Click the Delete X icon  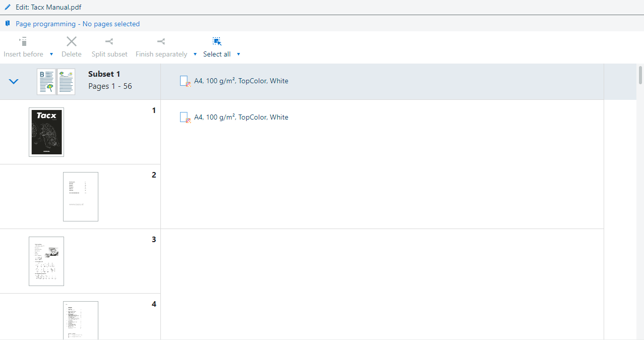click(x=72, y=41)
